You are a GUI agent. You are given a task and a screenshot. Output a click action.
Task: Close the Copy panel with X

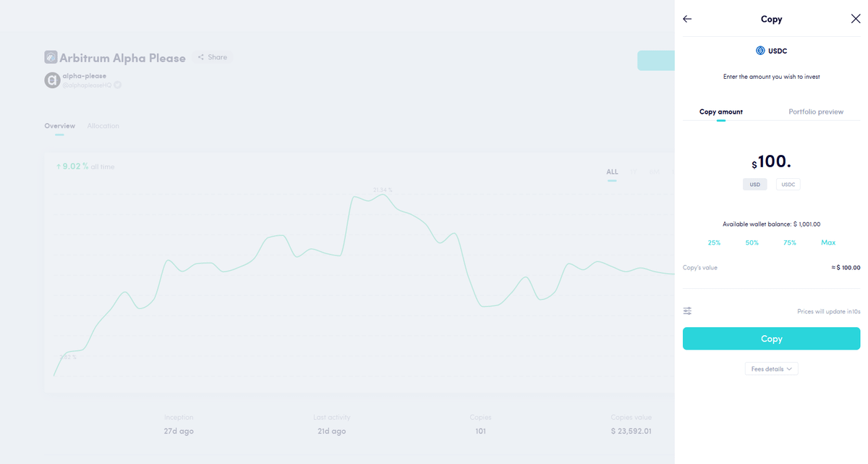(856, 20)
